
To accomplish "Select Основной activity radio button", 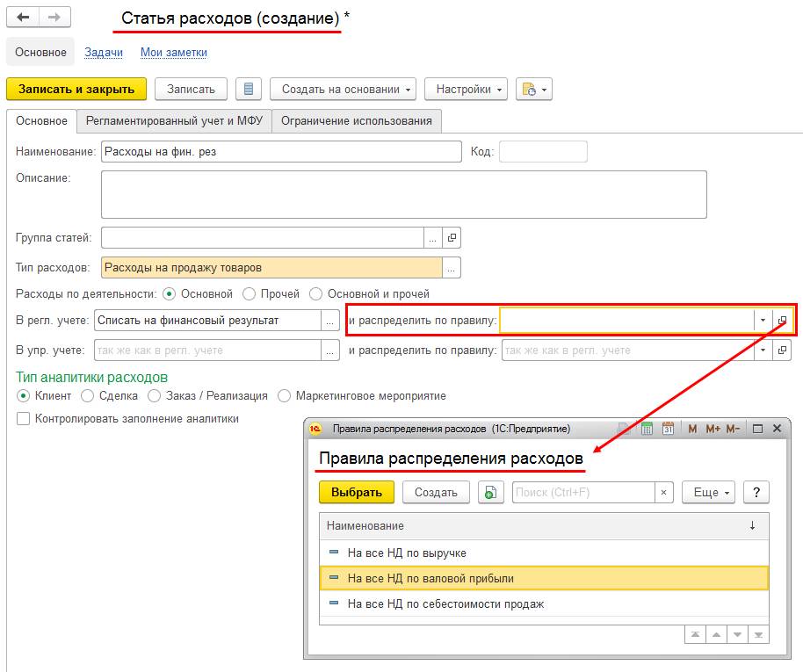I will pyautogui.click(x=169, y=294).
